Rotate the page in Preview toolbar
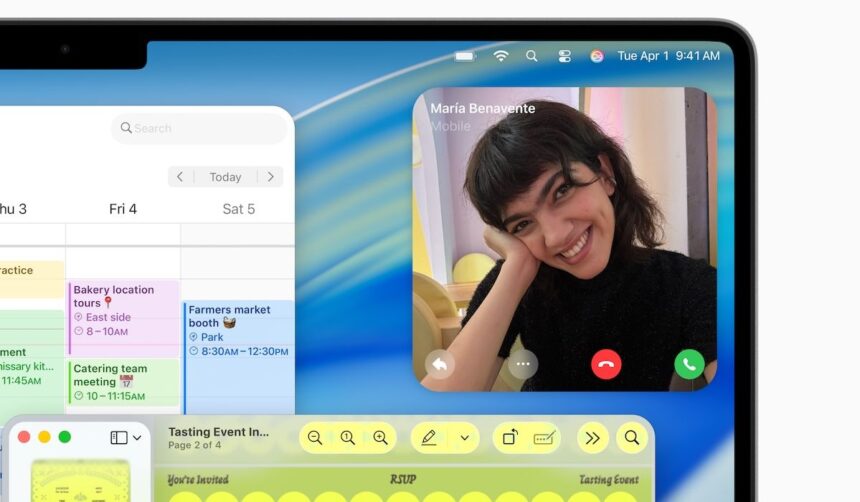 [x=510, y=438]
